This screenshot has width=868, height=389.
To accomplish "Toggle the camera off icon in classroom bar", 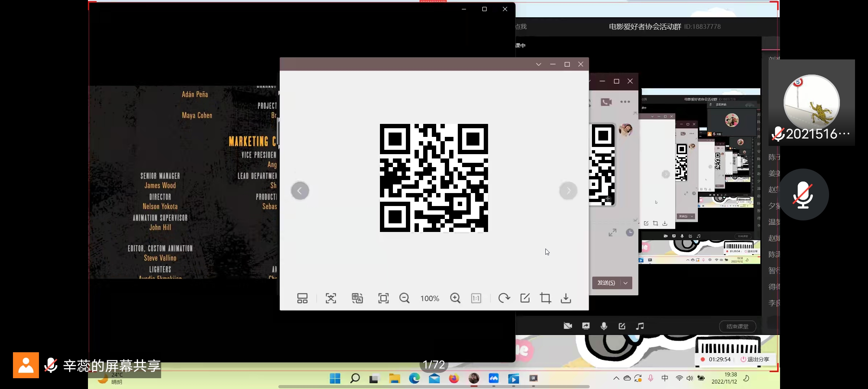I will pyautogui.click(x=568, y=326).
